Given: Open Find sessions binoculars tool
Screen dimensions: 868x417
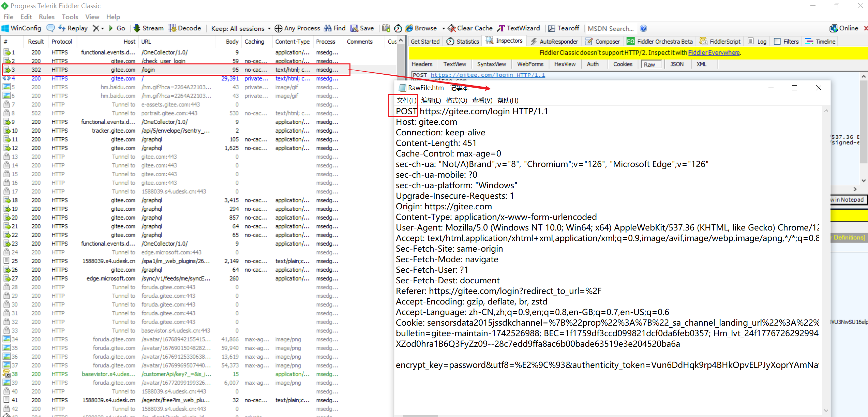Looking at the screenshot, I should click(334, 28).
